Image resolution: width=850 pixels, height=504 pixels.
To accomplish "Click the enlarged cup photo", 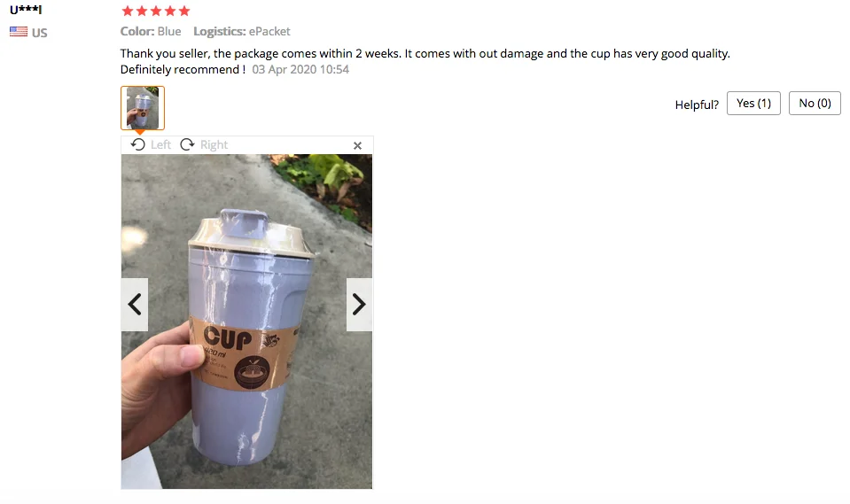I will pyautogui.click(x=246, y=322).
